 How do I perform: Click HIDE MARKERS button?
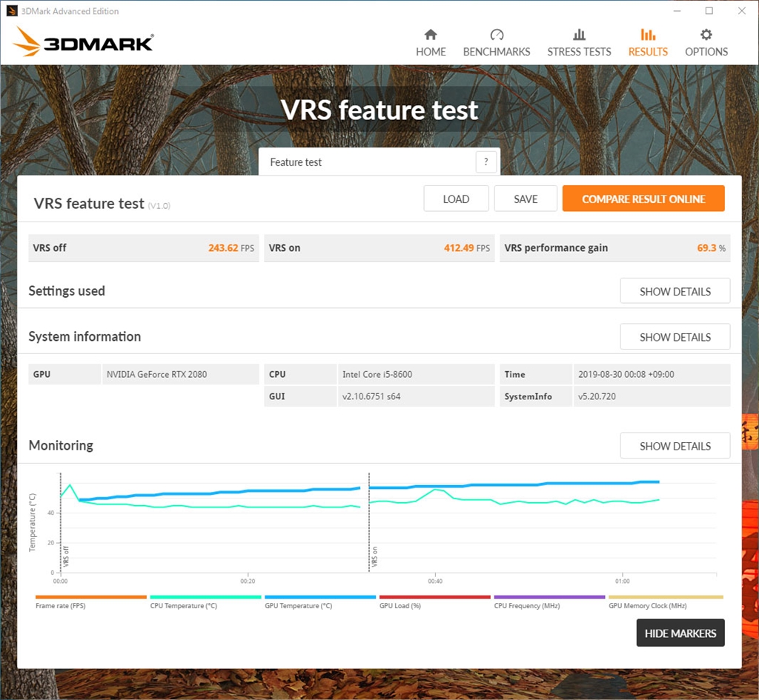[680, 633]
